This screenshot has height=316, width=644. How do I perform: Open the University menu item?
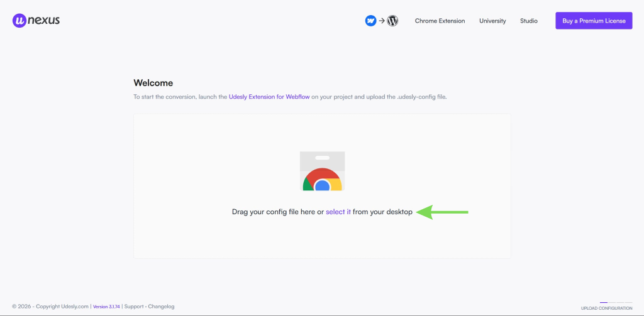(492, 21)
